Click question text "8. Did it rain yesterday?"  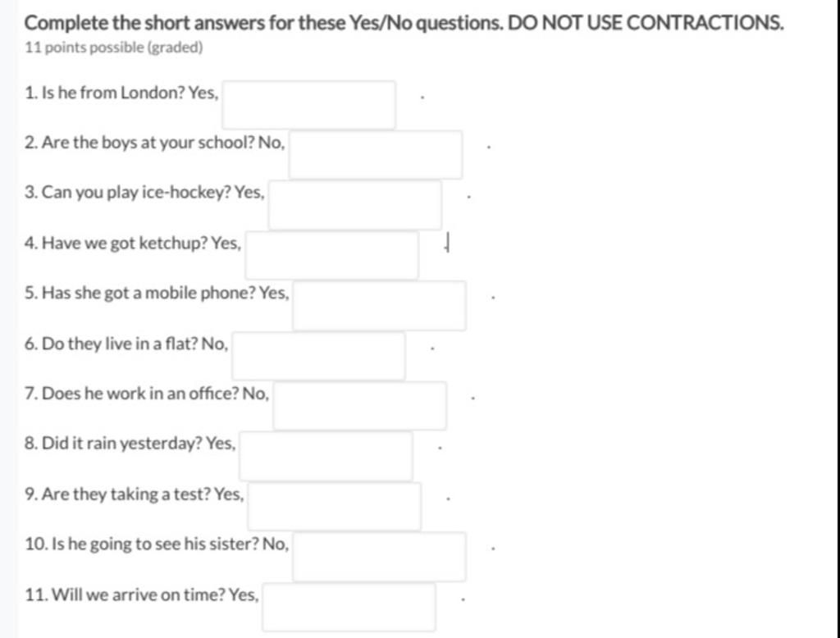113,444
